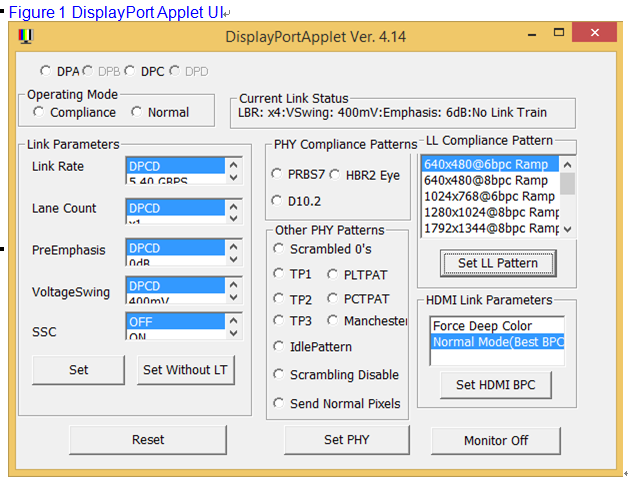
Task: Click the LL pattern list scrollbar thumb
Action: [x=567, y=183]
